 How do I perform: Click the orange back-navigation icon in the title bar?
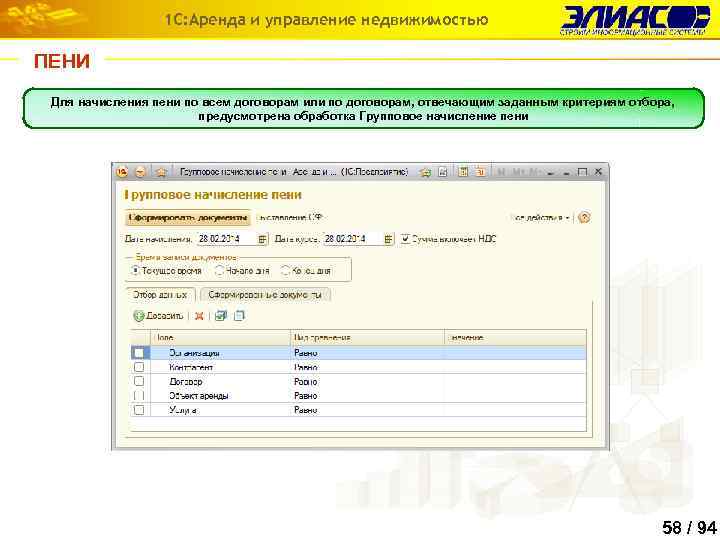[141, 172]
